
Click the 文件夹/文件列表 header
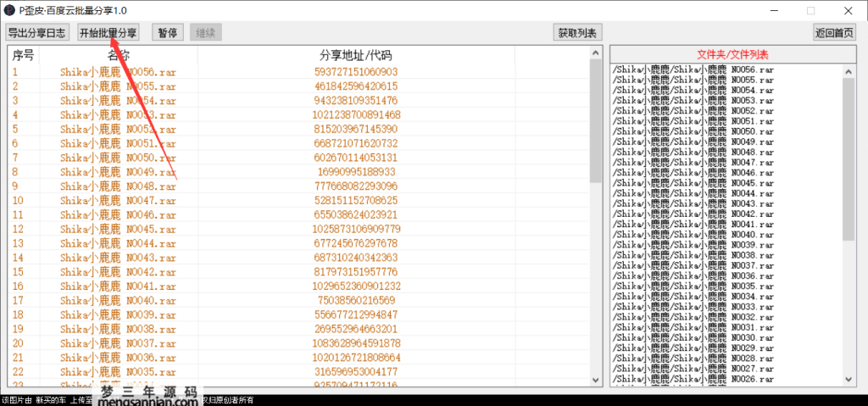733,55
